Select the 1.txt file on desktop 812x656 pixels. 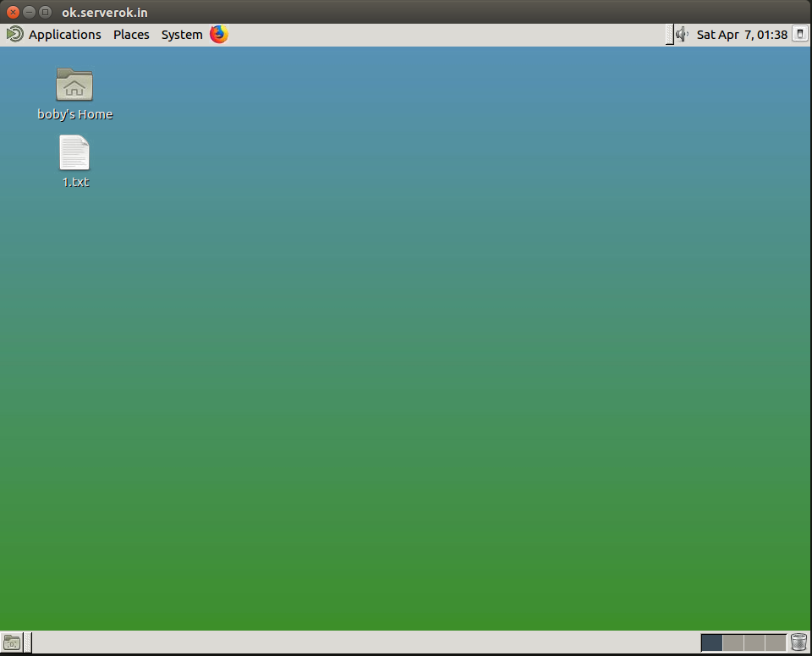pyautogui.click(x=74, y=153)
